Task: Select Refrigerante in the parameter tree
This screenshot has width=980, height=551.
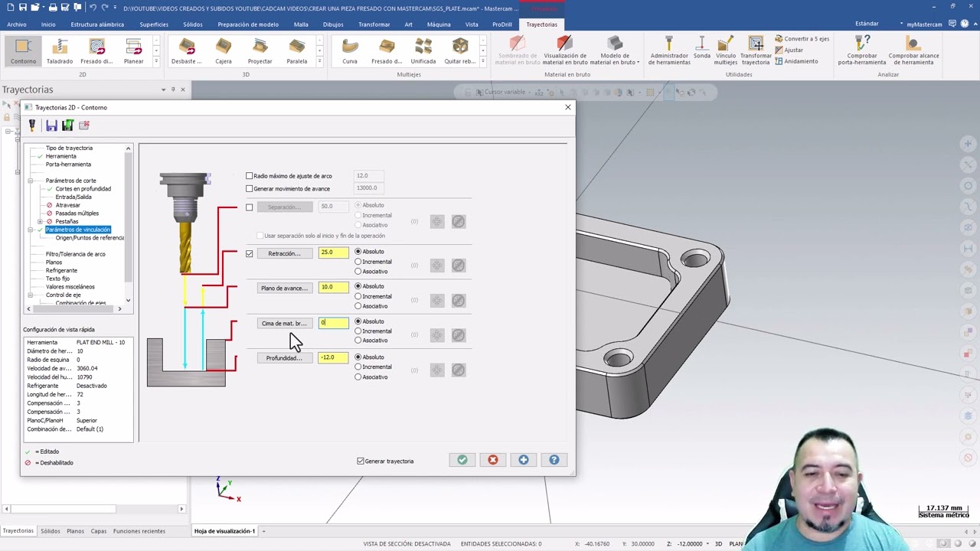Action: click(61, 270)
